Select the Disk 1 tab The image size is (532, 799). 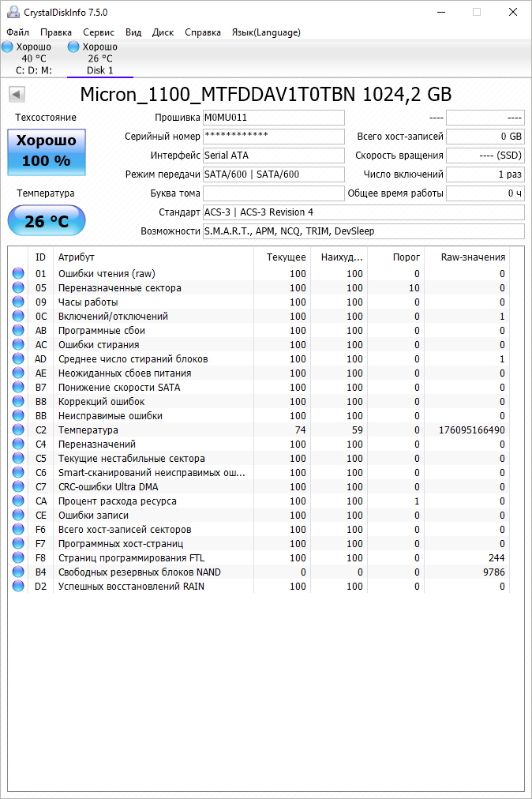100,58
